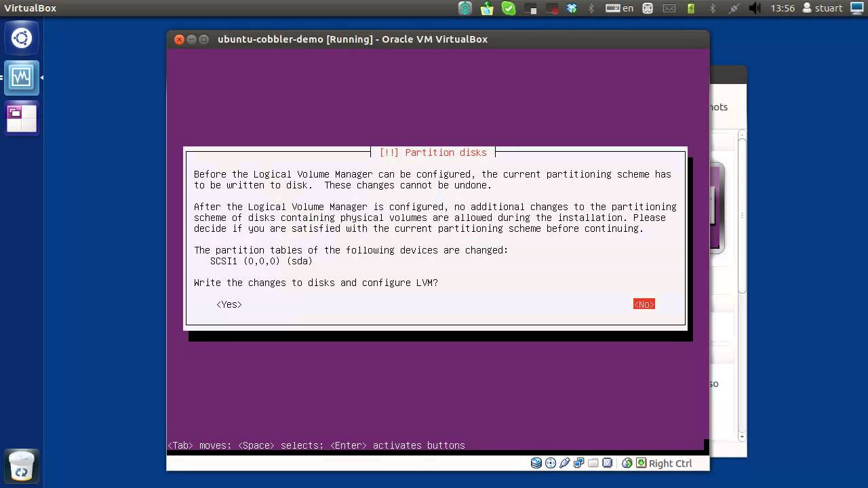Image resolution: width=868 pixels, height=488 pixels.
Task: Click the Skype shopping-bag tray indicator
Action: coord(487,8)
